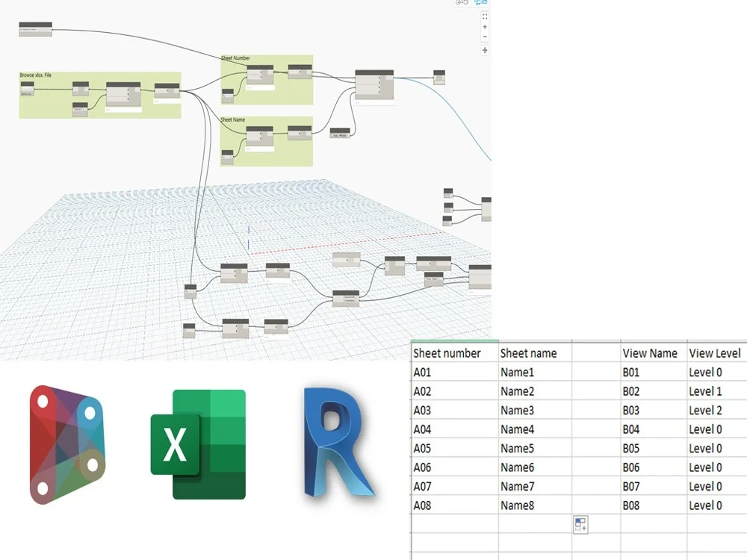The height and width of the screenshot is (560, 747).
Task: Open the Paste Options smart tag in the spreadsheet
Action: 580,524
